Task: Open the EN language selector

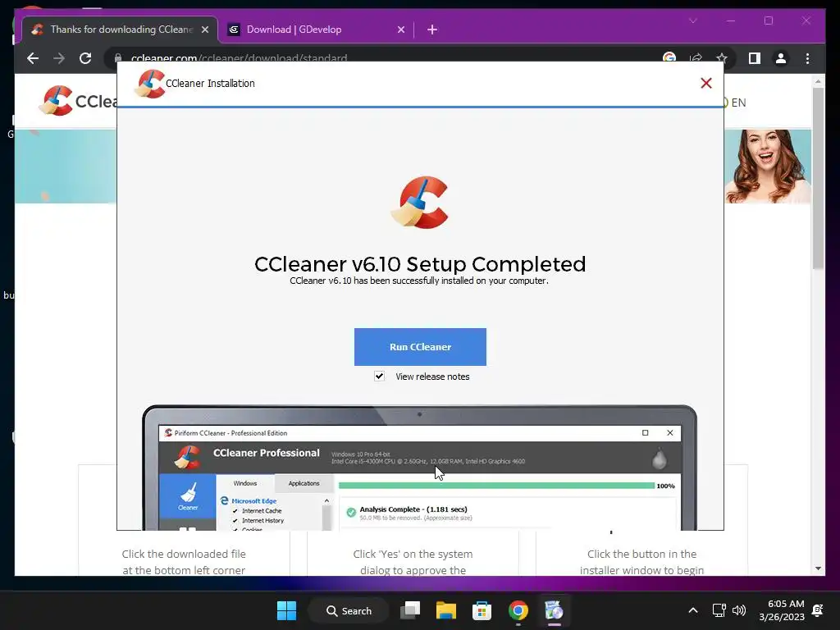Action: click(x=735, y=103)
